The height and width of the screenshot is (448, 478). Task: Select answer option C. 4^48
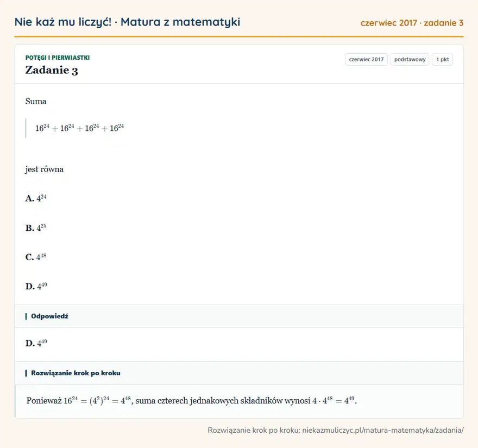click(x=36, y=257)
